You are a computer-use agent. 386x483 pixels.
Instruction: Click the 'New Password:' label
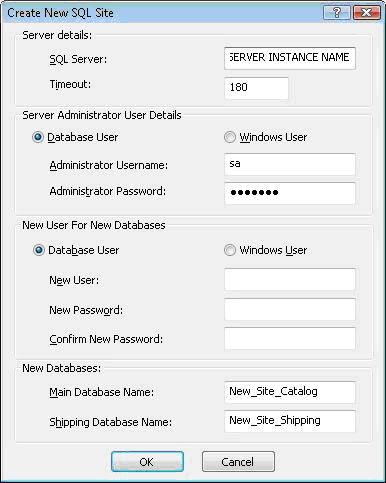pyautogui.click(x=86, y=310)
